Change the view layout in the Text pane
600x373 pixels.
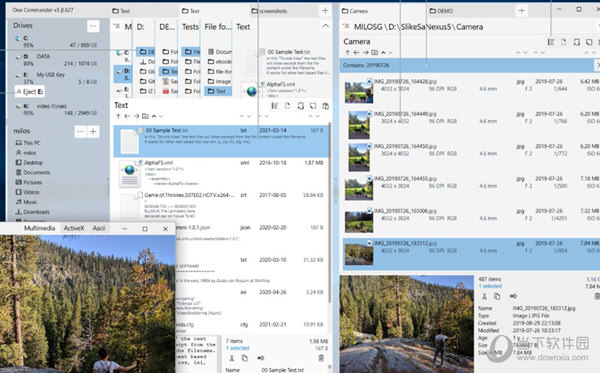point(275,106)
